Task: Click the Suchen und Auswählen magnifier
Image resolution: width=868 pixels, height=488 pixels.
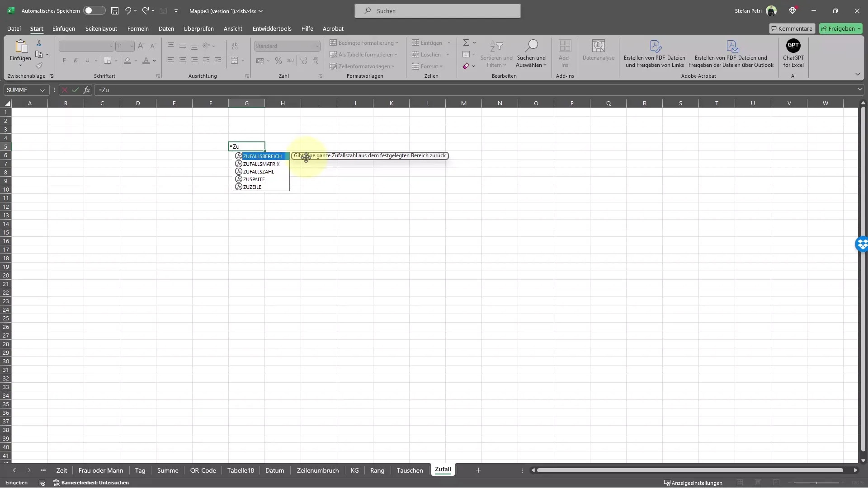Action: (x=531, y=46)
